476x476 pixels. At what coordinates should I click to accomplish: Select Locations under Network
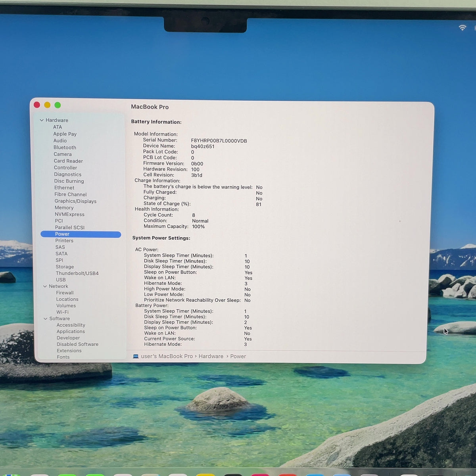(67, 299)
